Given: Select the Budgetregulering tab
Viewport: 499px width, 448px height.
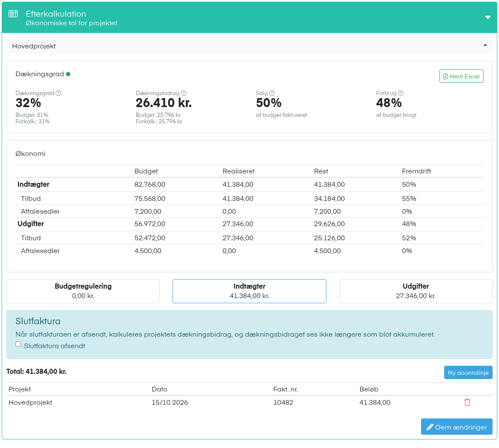Looking at the screenshot, I should coord(83,291).
